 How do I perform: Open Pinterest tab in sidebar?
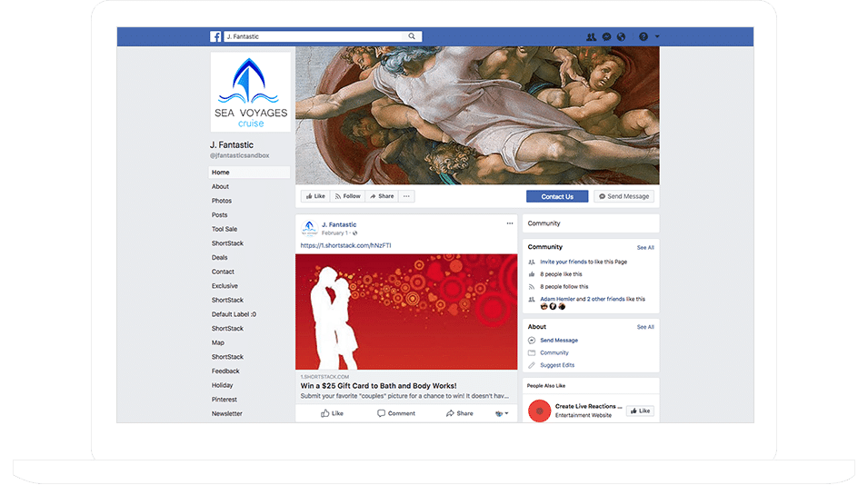coord(224,400)
